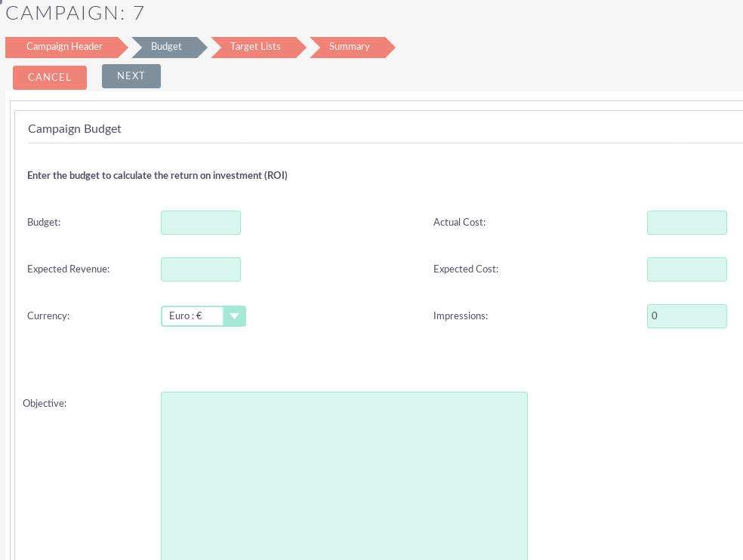Focus the Impressions field containing 0
Screen dimensions: 743x560
686,316
